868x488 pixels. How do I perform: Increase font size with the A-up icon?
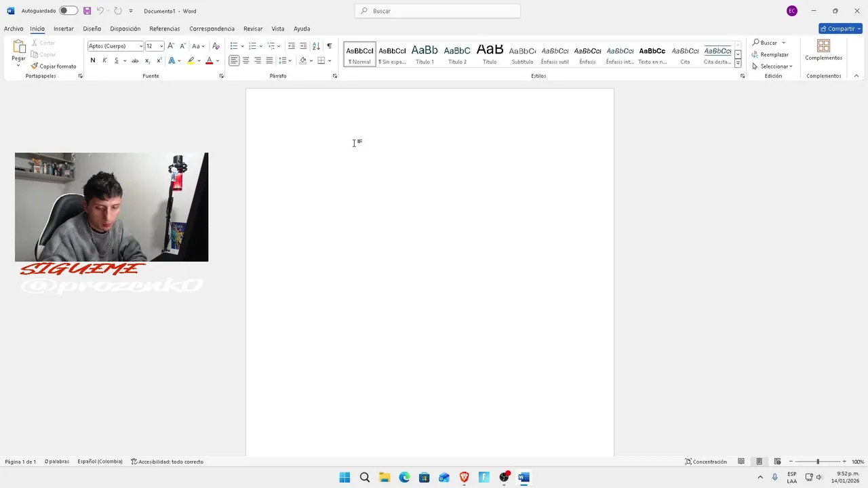171,46
